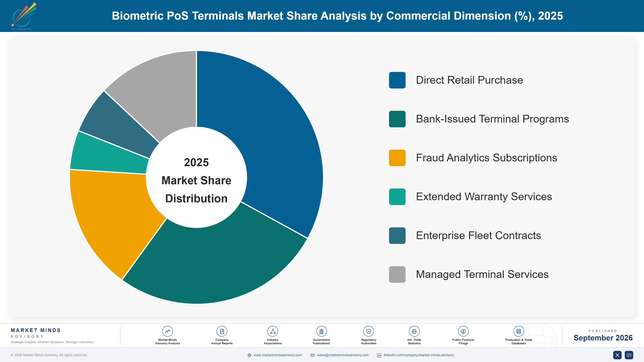Open the X social icon in footer

pos(617,355)
